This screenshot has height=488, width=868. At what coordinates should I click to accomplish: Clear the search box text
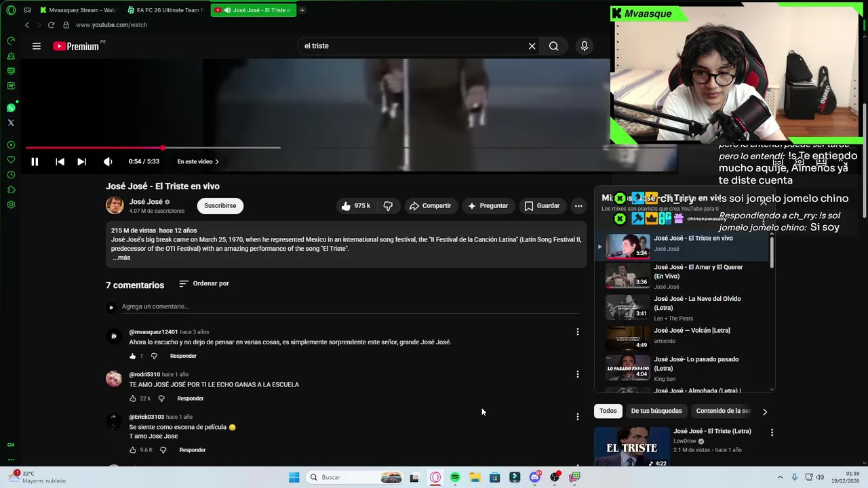tap(532, 46)
